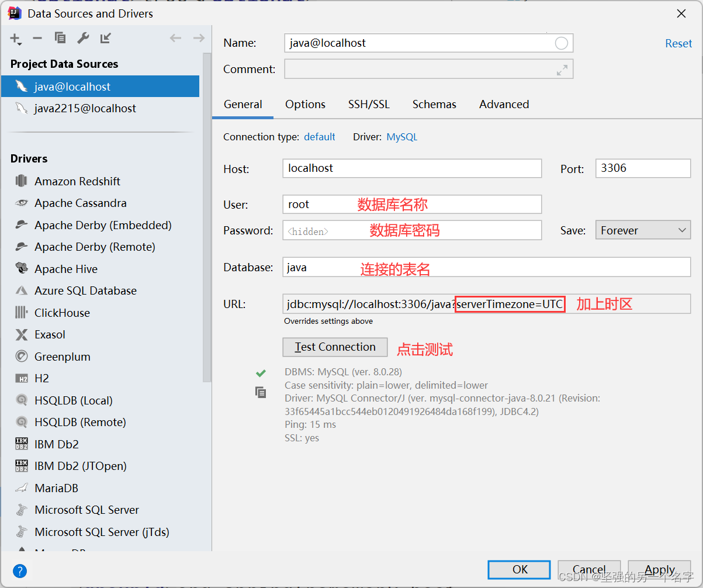Viewport: 703px width, 588px height.
Task: Switch to the Options tab
Action: click(305, 105)
